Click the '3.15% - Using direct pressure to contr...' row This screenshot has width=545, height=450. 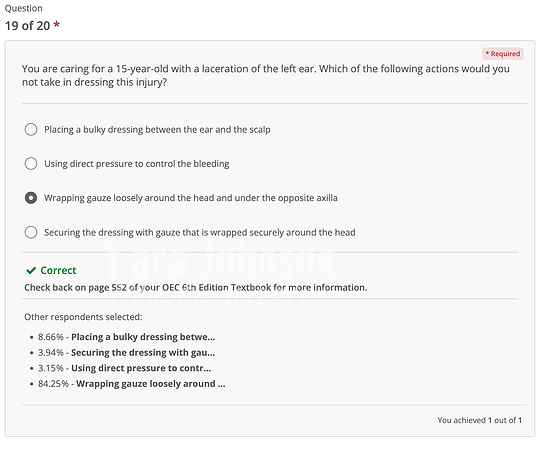click(124, 368)
